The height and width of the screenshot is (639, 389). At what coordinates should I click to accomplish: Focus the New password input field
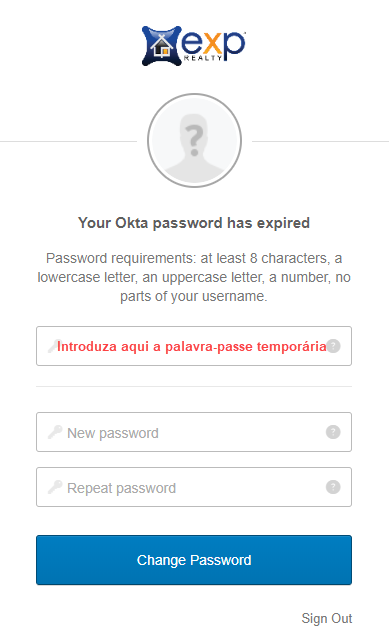(x=194, y=432)
